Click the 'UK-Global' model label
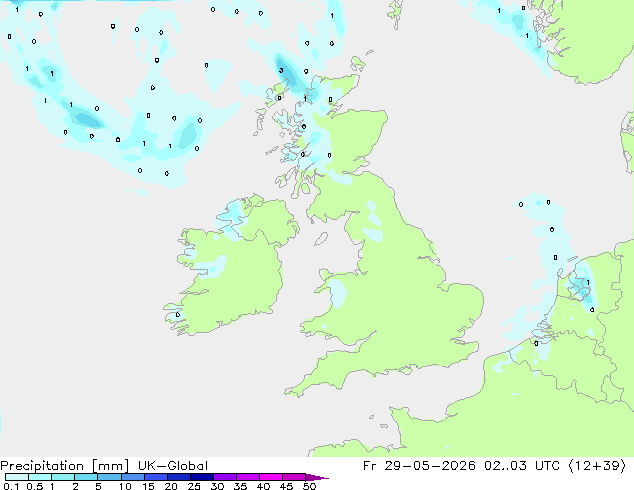 (x=173, y=466)
